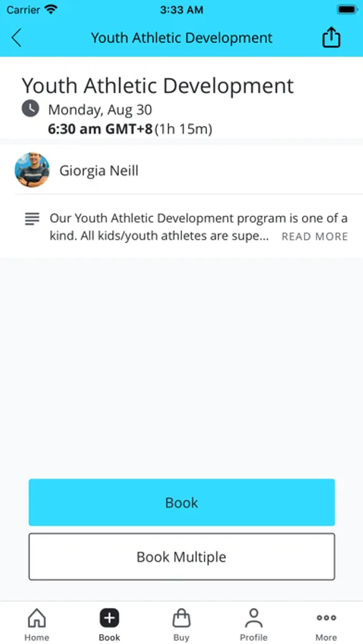363x644 pixels.
Task: Click the description lines icon
Action: click(x=32, y=218)
